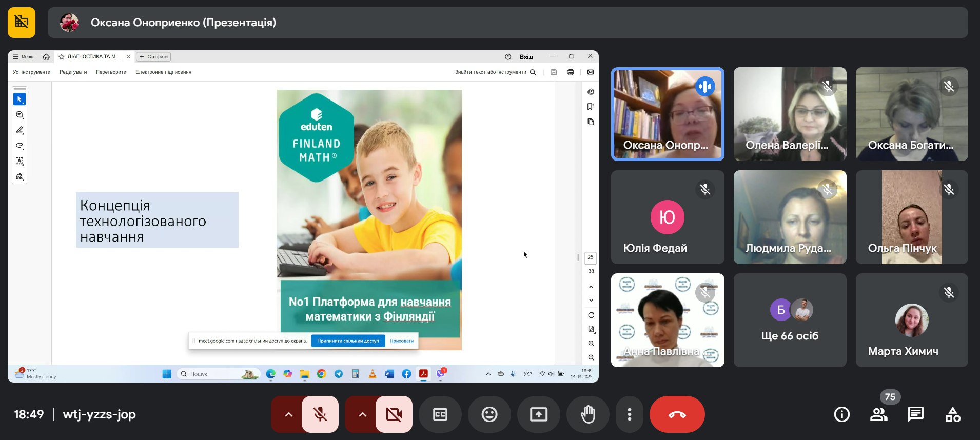
Task: Open the AI assistant panel icon in Acrobat
Action: pos(591,92)
